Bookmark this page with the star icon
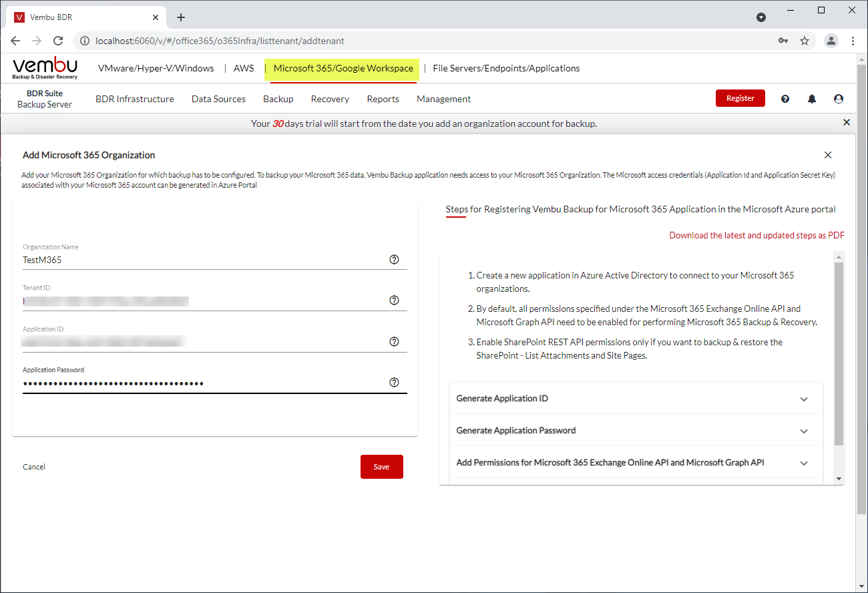This screenshot has width=868, height=593. tap(805, 41)
